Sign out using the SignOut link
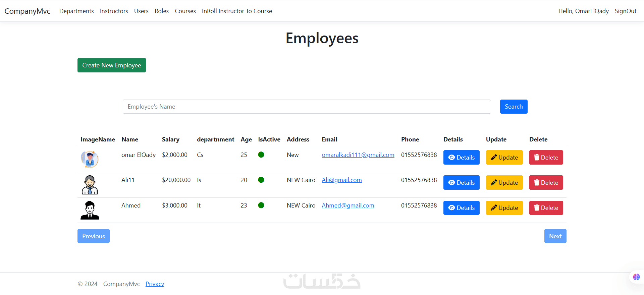 point(625,11)
